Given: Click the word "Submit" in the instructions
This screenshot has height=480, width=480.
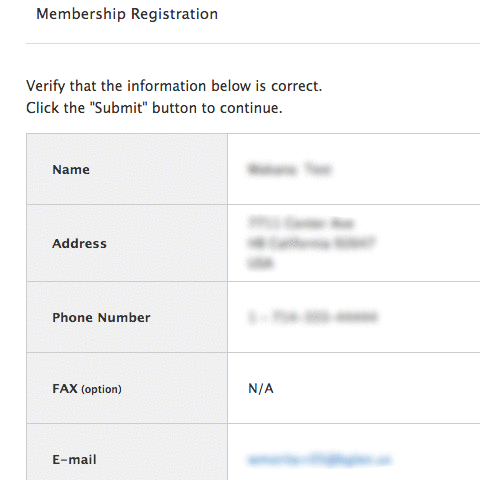Looking at the screenshot, I should (x=119, y=108).
